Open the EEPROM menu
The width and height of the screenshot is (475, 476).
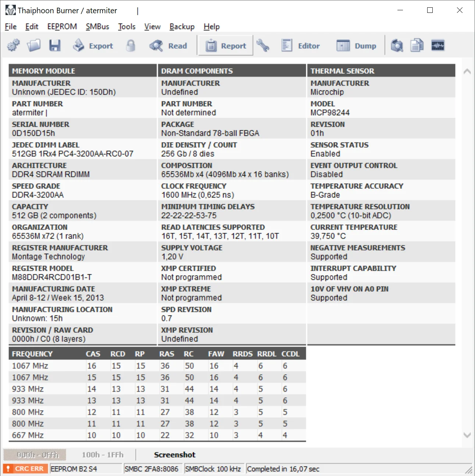[x=62, y=26]
